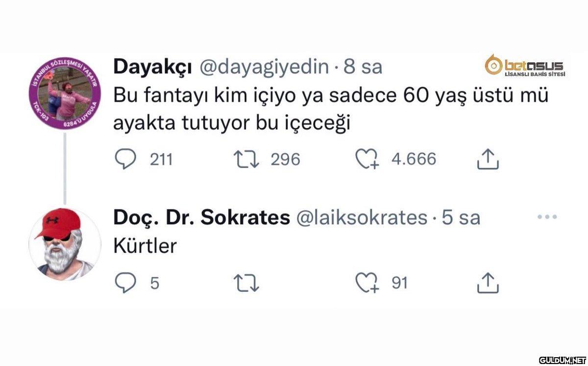The height and width of the screenshot is (366, 588).
Task: Open the Fanta tweet text
Action: pos(331,109)
